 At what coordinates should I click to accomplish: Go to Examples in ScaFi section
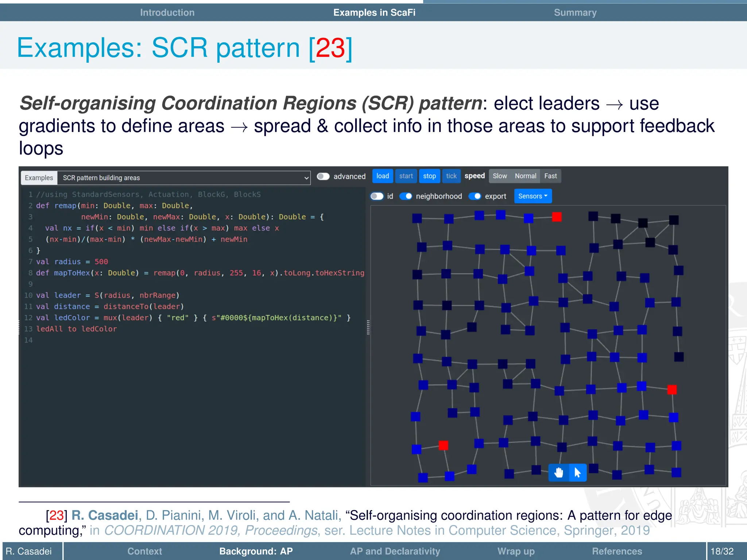point(374,12)
